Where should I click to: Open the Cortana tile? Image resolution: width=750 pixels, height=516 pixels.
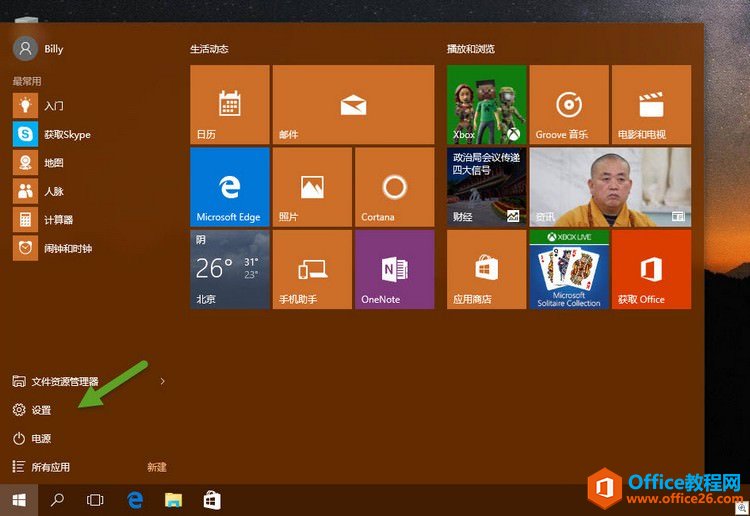click(x=395, y=187)
